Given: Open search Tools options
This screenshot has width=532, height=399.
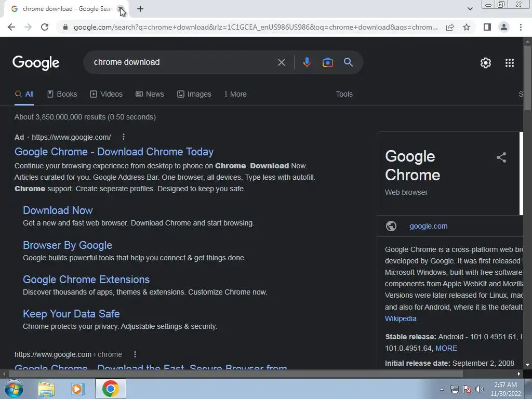Looking at the screenshot, I should tap(344, 95).
